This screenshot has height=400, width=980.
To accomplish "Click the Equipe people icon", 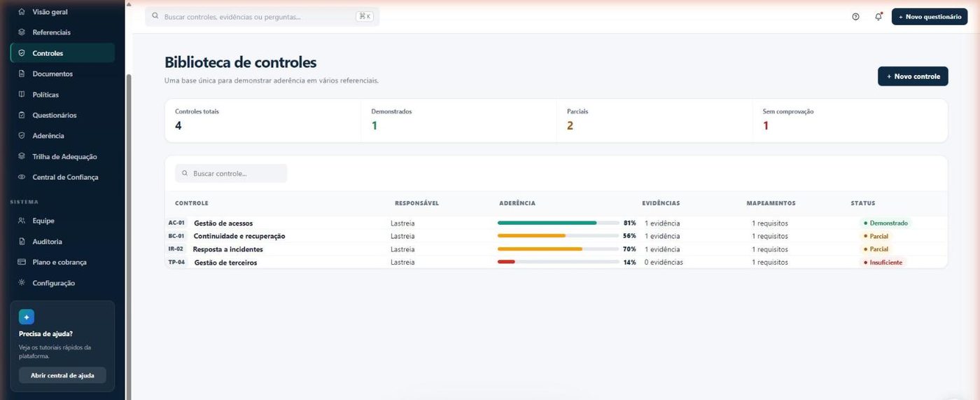I will click(x=22, y=221).
